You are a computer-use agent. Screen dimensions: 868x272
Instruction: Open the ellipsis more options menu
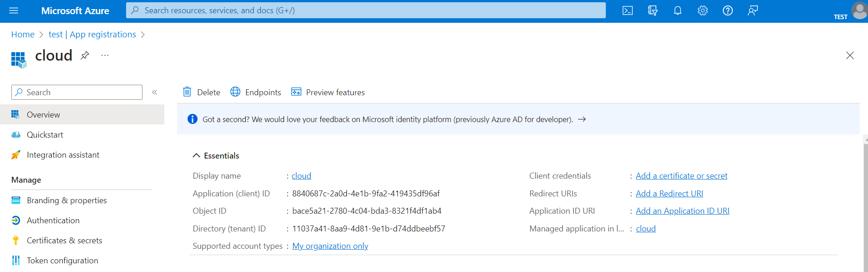[105, 56]
